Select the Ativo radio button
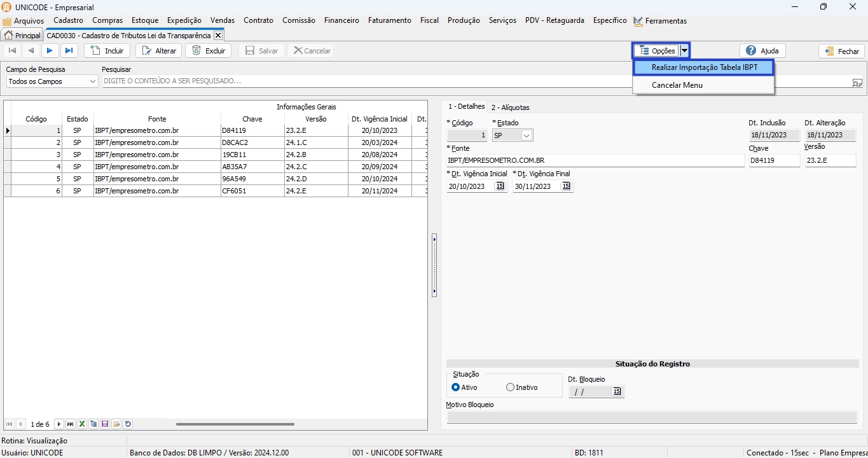This screenshot has width=868, height=458. 455,387
